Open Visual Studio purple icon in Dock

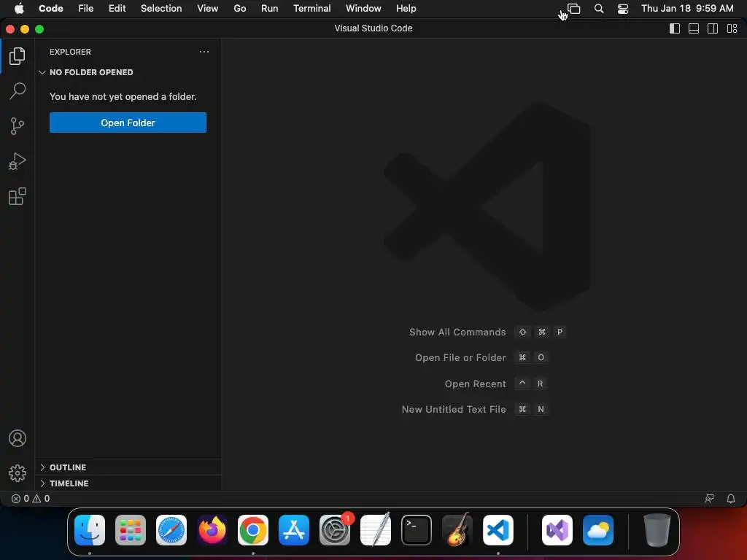[557, 530]
